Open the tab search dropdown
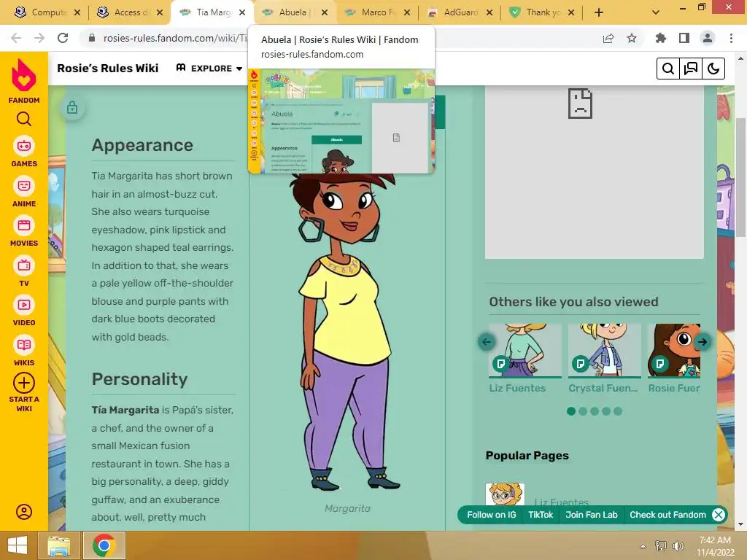The width and height of the screenshot is (747, 560). coord(656,12)
